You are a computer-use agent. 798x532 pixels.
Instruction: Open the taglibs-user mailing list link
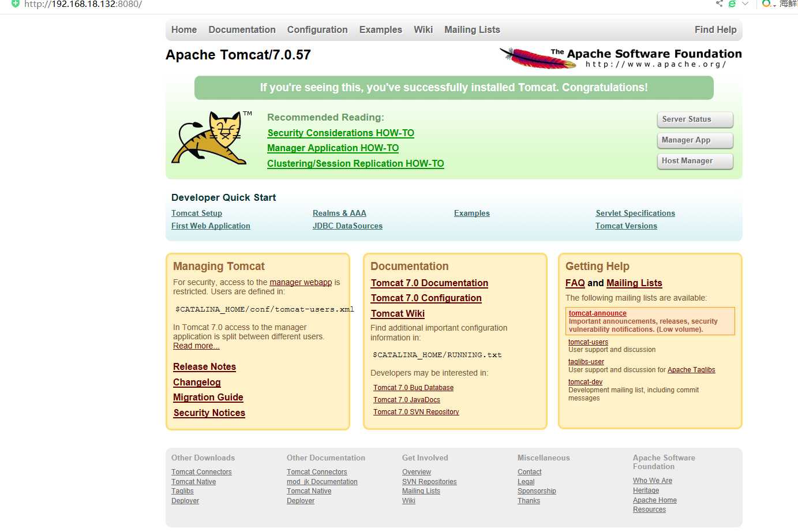(586, 362)
